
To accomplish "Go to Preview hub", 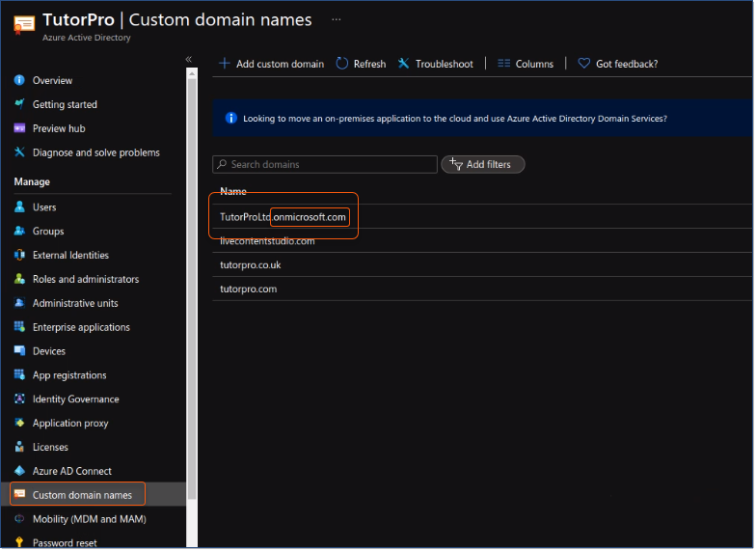I will coord(59,129).
